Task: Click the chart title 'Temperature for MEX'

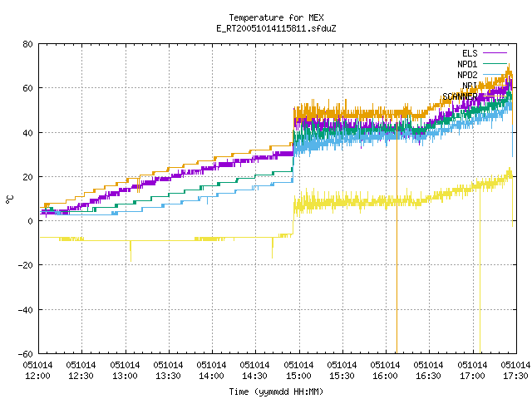Action: point(276,17)
